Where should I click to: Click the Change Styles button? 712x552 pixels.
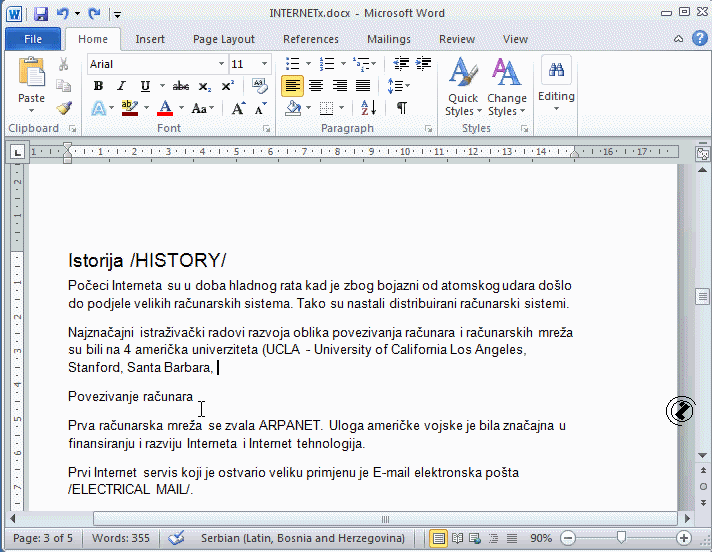click(507, 86)
